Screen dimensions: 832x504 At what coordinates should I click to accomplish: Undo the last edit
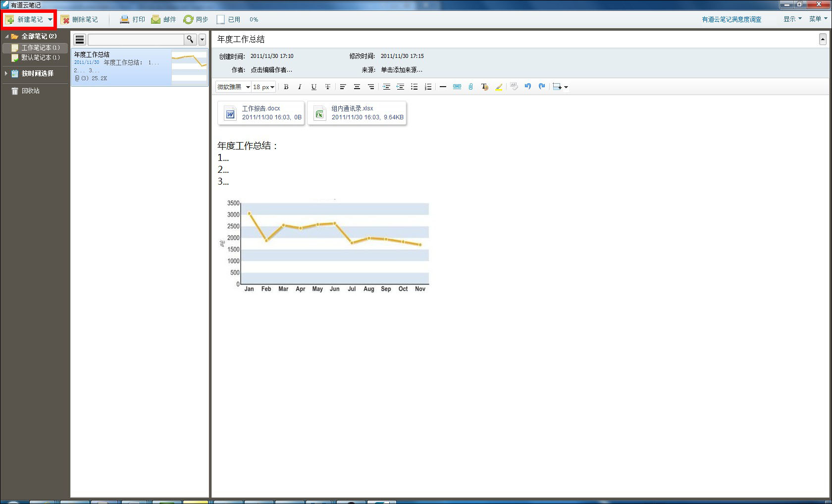[528, 87]
